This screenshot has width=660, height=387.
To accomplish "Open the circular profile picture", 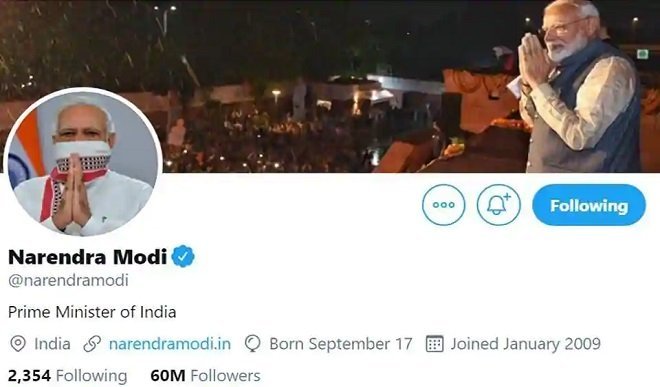I will click(82, 162).
